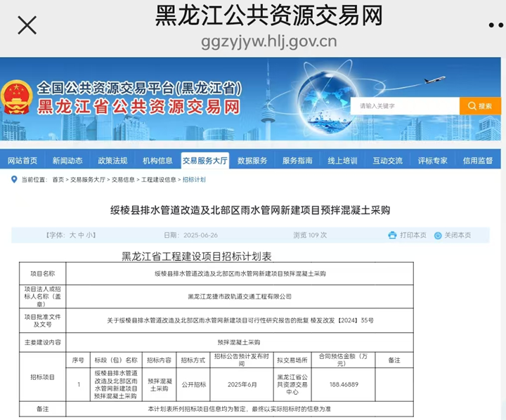Screen dimensions: 506x420
Task: Click the date 2025-06-26
Action: point(200,235)
